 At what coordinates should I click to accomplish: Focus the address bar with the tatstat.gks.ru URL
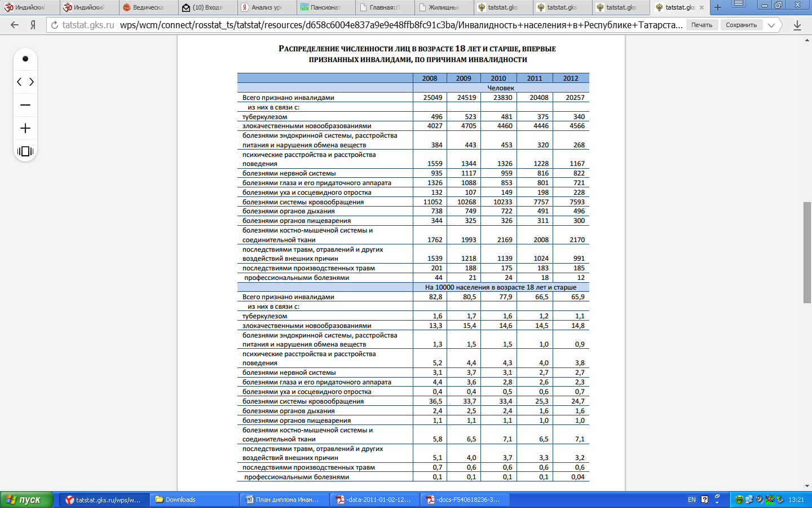tap(372, 25)
